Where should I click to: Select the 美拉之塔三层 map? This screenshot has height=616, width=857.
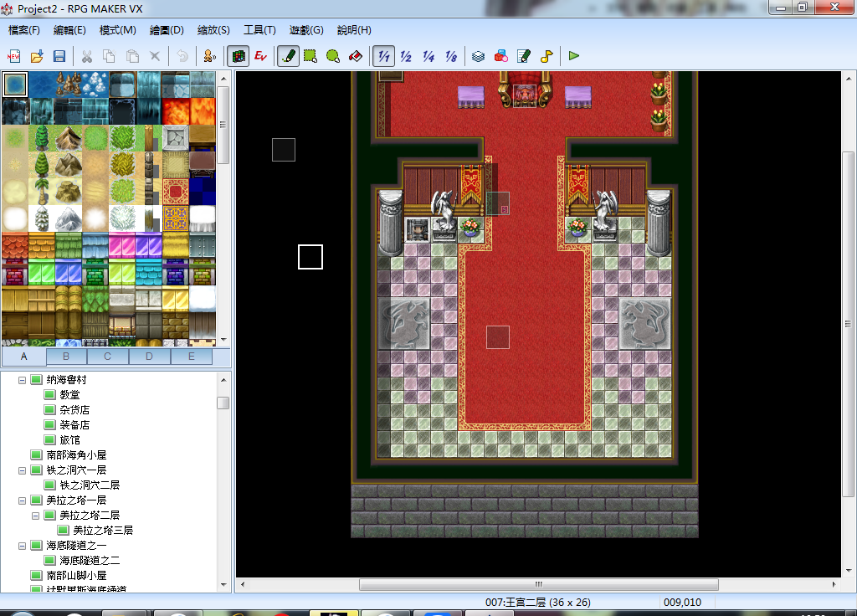click(103, 530)
